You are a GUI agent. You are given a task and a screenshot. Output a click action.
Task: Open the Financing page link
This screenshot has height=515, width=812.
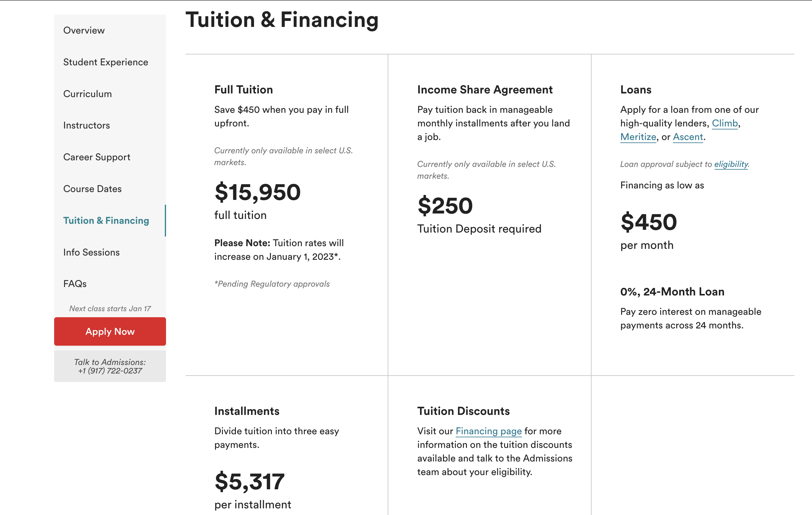tap(488, 431)
